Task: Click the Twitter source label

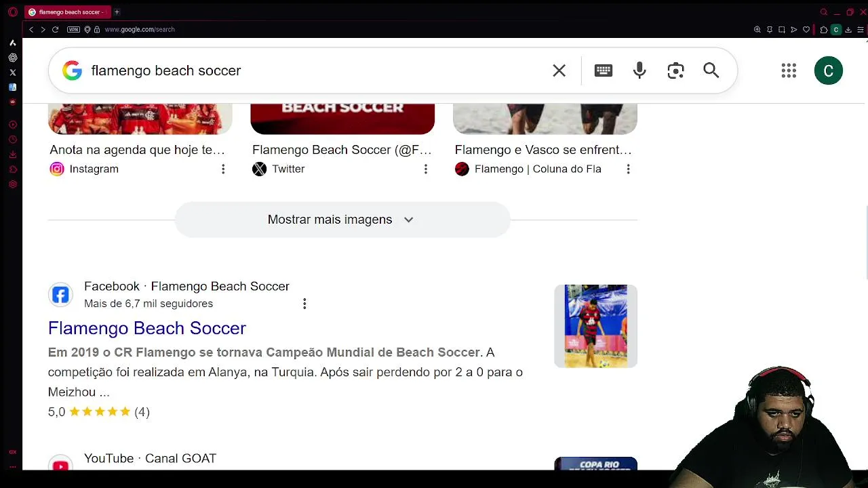Action: pyautogui.click(x=288, y=169)
